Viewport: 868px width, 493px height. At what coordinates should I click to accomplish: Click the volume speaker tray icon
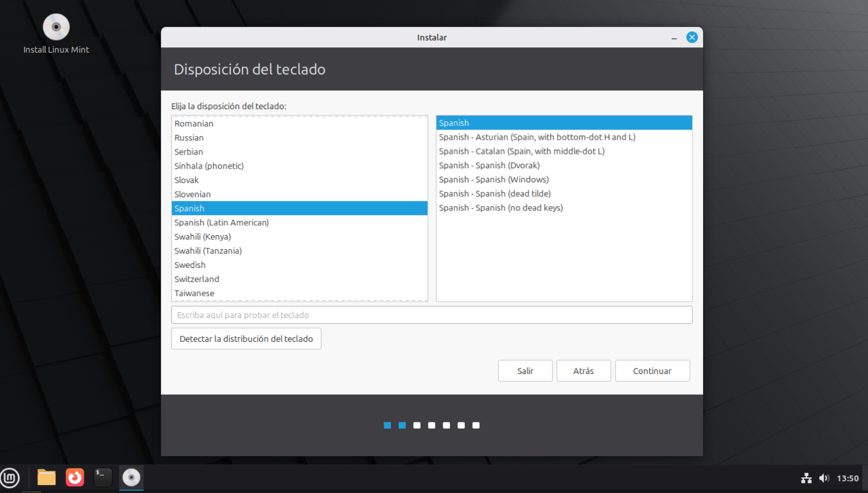(x=824, y=478)
